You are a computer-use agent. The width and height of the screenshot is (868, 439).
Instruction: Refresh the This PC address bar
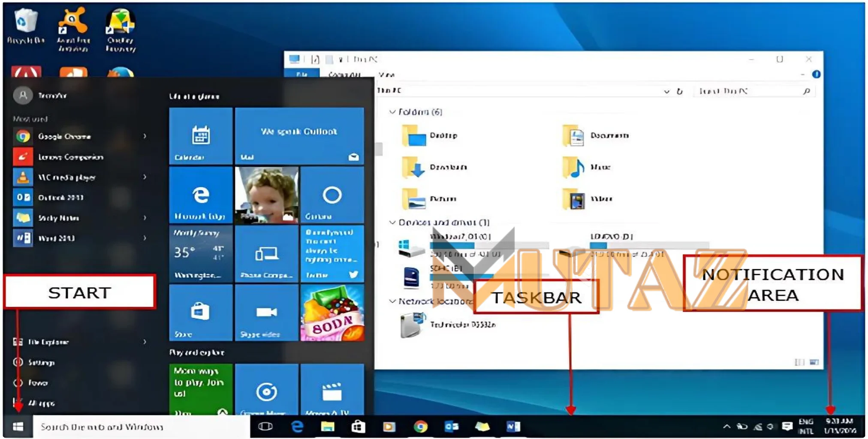tap(680, 91)
